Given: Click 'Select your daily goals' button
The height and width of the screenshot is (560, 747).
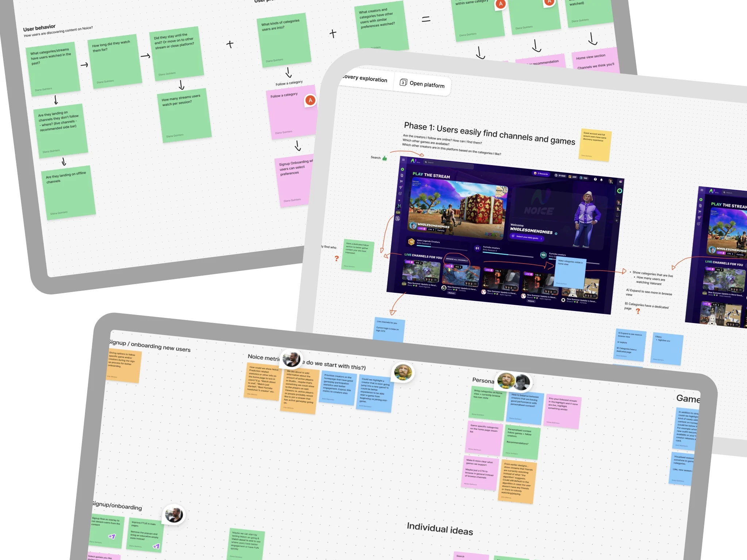Looking at the screenshot, I should (x=527, y=237).
